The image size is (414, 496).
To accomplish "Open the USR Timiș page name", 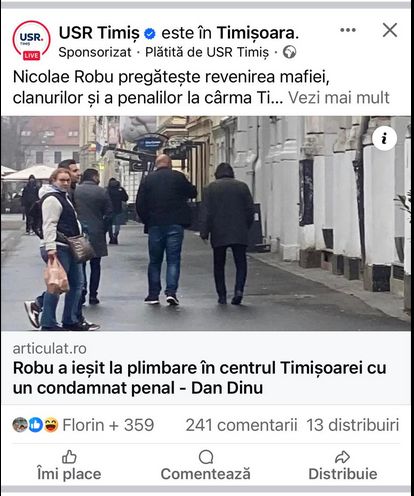I will [x=99, y=33].
